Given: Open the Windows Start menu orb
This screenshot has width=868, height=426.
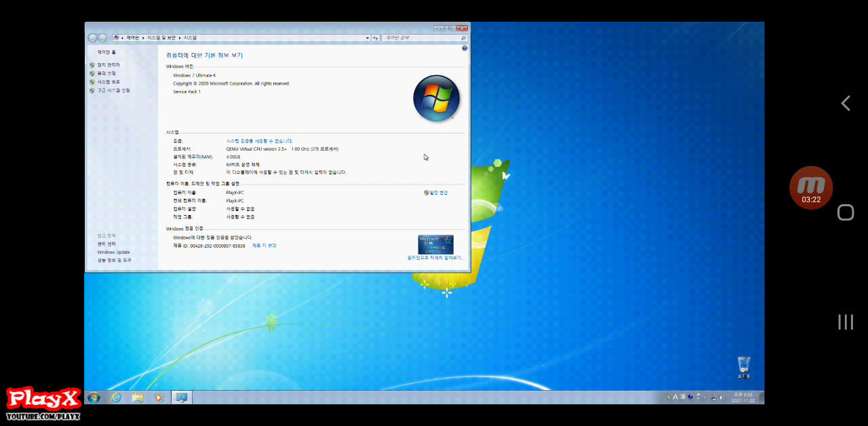Looking at the screenshot, I should (94, 398).
